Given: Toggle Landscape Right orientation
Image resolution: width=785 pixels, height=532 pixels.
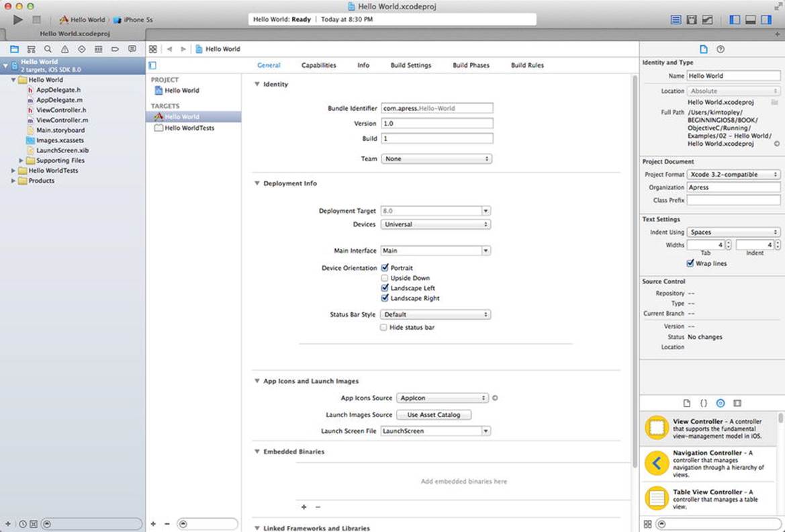Looking at the screenshot, I should [x=385, y=298].
